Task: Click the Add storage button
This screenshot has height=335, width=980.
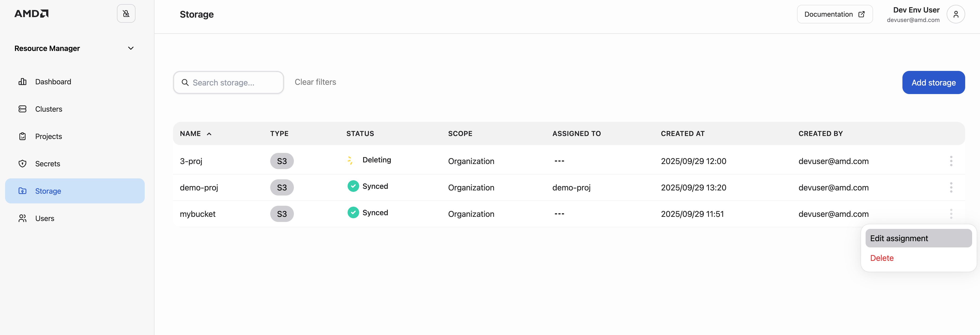Action: [933, 82]
